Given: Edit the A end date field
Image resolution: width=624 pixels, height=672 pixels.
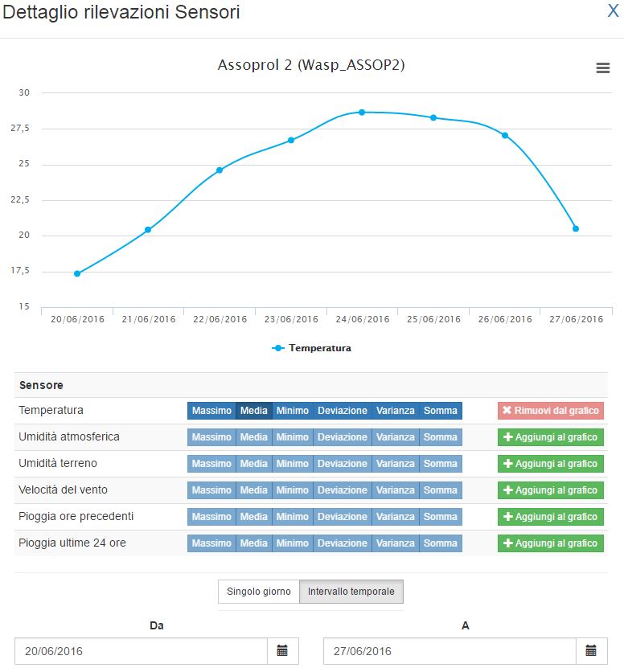Looking at the screenshot, I should pyautogui.click(x=450, y=651).
